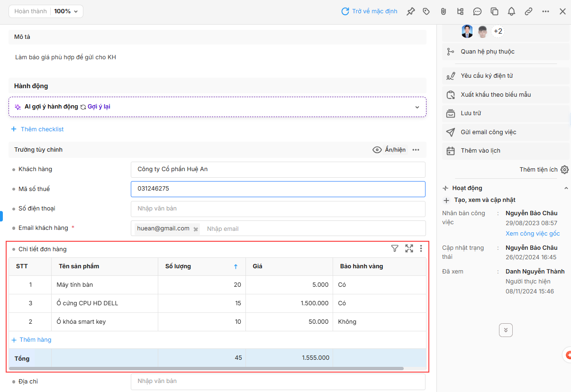Remove huean@gmail.com email chip
The image size is (571, 392).
(195, 229)
